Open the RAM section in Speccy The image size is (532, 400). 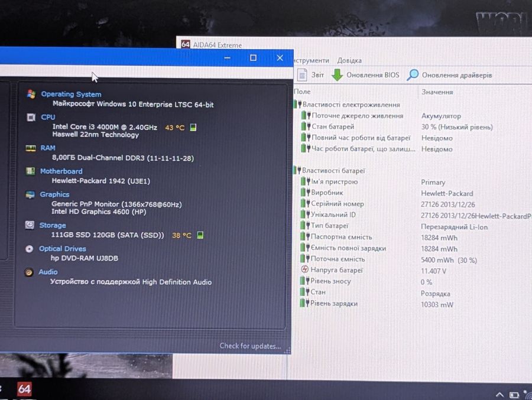point(48,148)
